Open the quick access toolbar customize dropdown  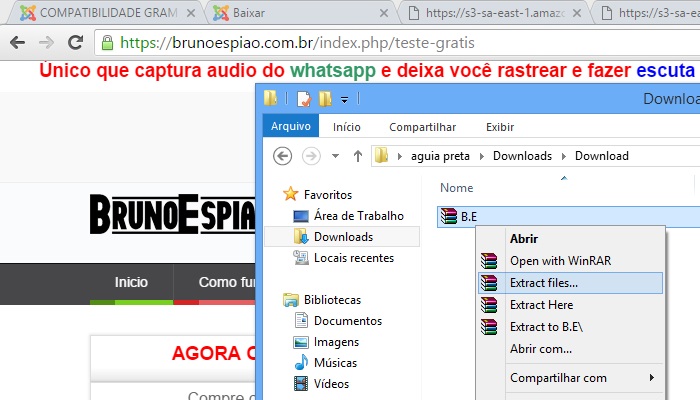click(x=345, y=99)
